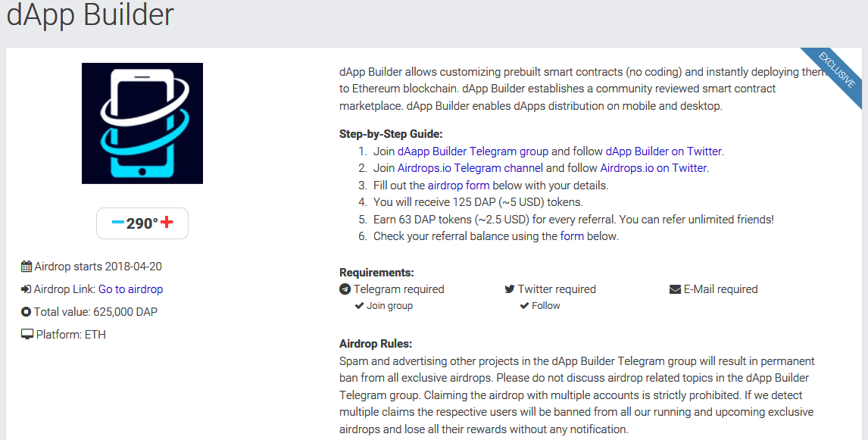Click the Platform: ETH text

tap(71, 334)
